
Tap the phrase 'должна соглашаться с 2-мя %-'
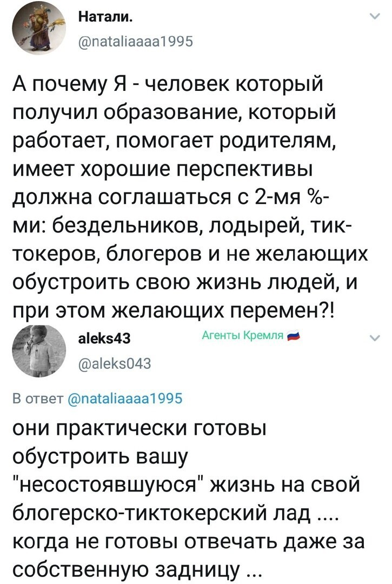click(x=170, y=197)
